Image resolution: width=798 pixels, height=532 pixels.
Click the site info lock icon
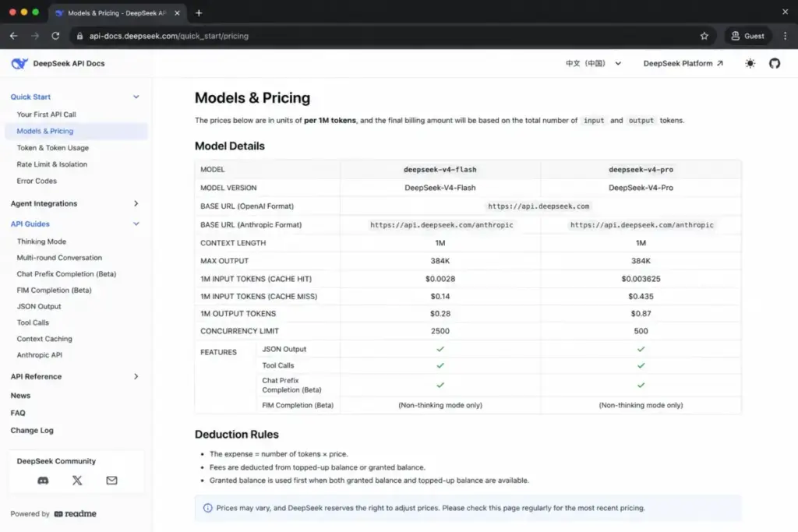[x=80, y=36]
